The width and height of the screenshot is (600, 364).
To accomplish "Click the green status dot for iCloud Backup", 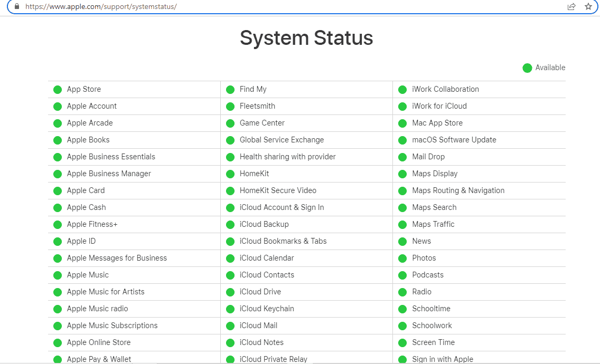I will tap(230, 225).
